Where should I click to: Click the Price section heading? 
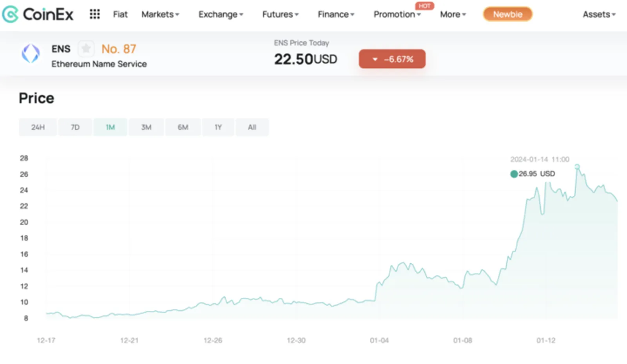tap(36, 98)
